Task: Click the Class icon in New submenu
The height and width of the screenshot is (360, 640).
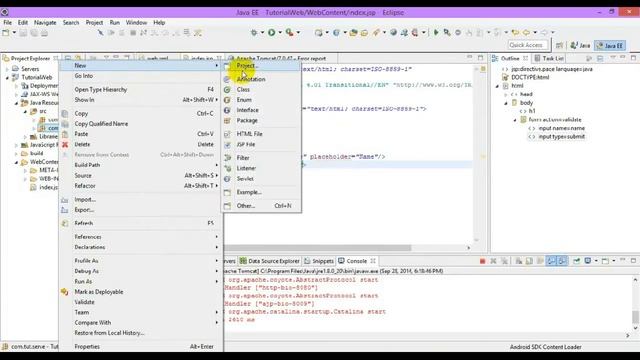Action: click(x=227, y=89)
